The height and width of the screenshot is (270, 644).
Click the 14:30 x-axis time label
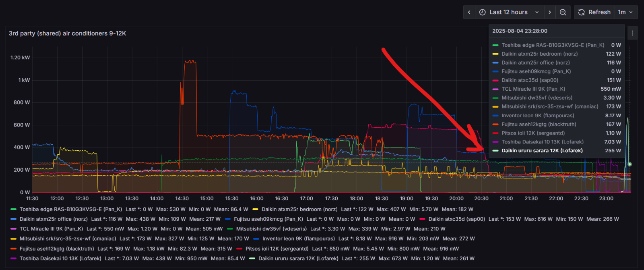[x=182, y=198]
